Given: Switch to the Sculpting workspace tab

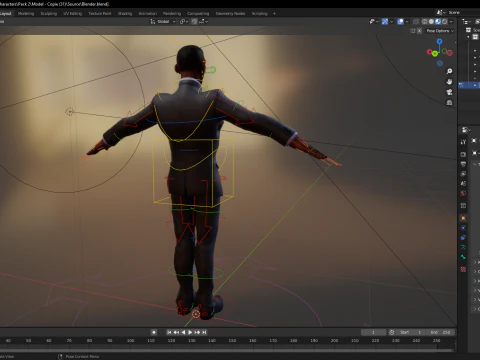Looking at the screenshot, I should click(49, 14).
